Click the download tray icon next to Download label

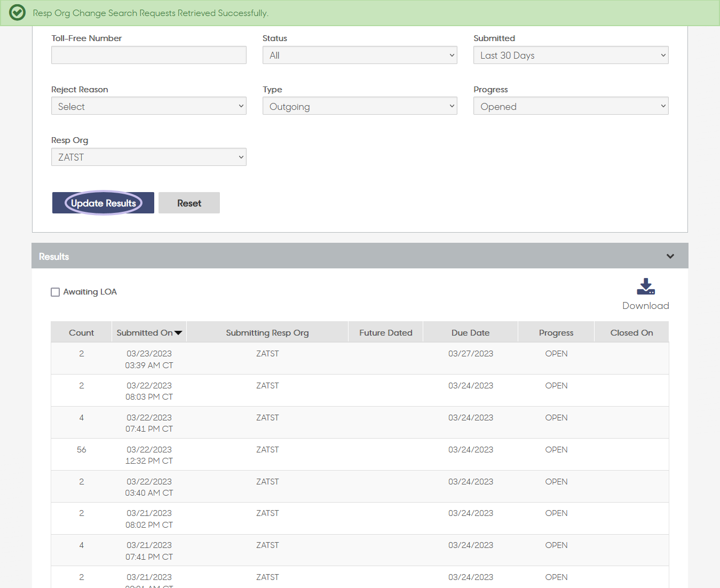click(x=645, y=287)
